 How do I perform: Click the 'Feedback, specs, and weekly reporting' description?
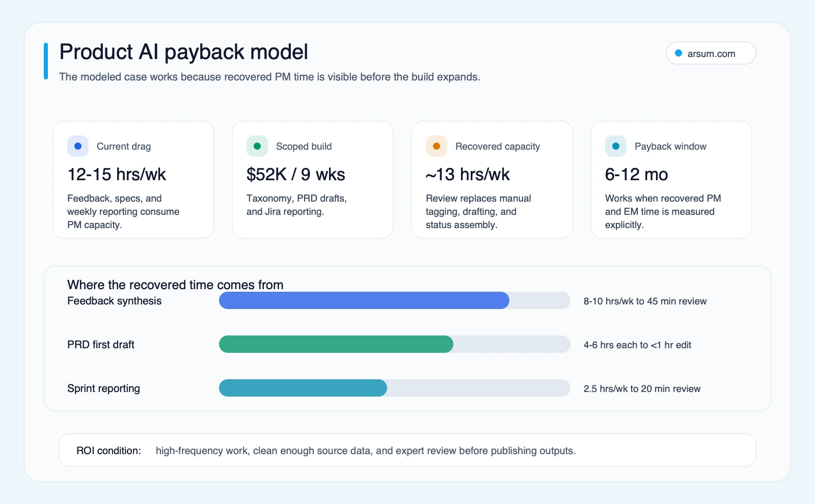(x=123, y=211)
